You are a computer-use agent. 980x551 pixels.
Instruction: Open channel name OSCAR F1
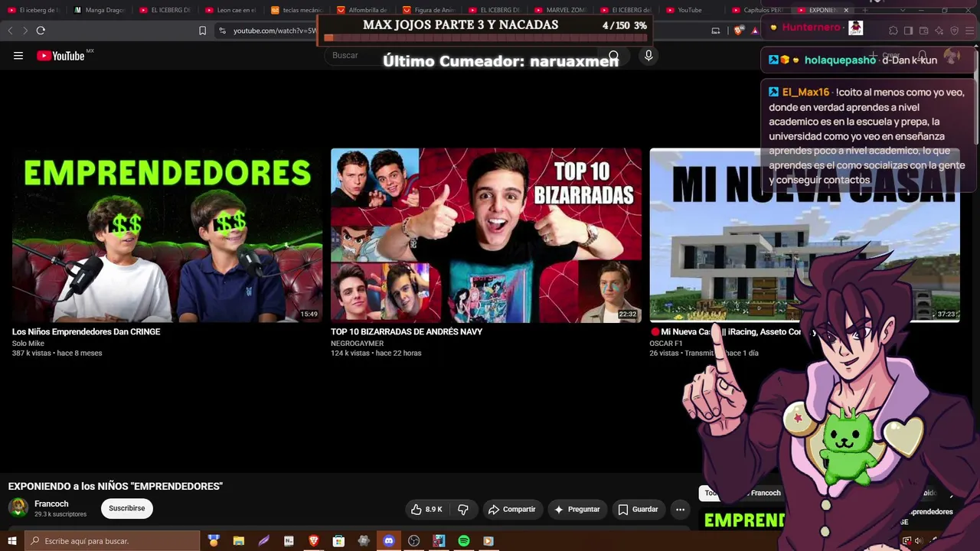click(666, 344)
